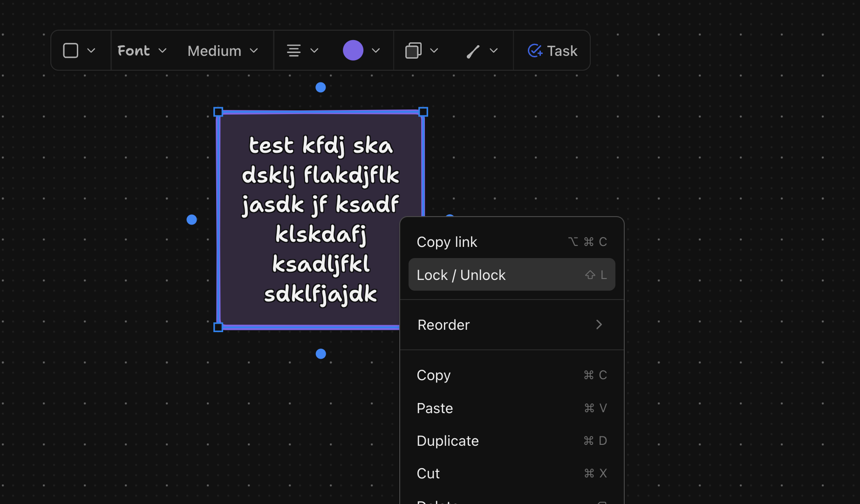Click the layer order stacked squares icon
The image size is (860, 504).
coord(413,50)
